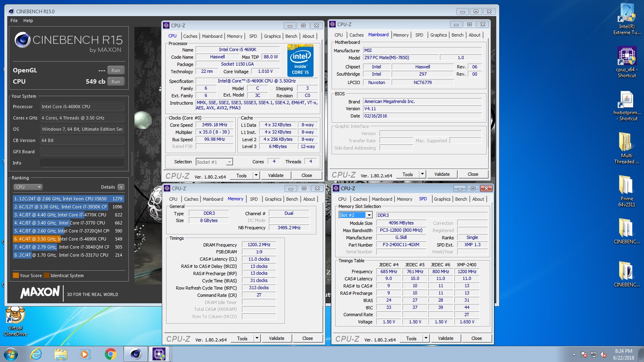The height and width of the screenshot is (362, 644).
Task: Click Tools button in Memory window
Action: click(242, 338)
